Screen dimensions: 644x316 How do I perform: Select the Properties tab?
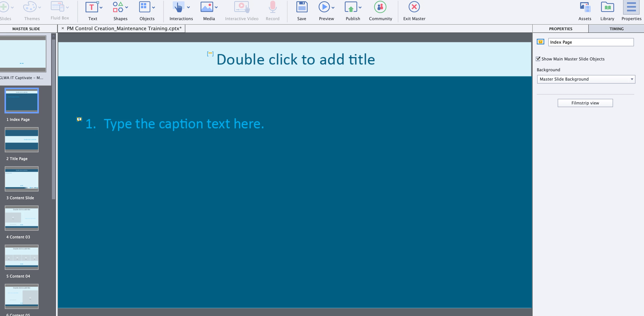click(560, 29)
